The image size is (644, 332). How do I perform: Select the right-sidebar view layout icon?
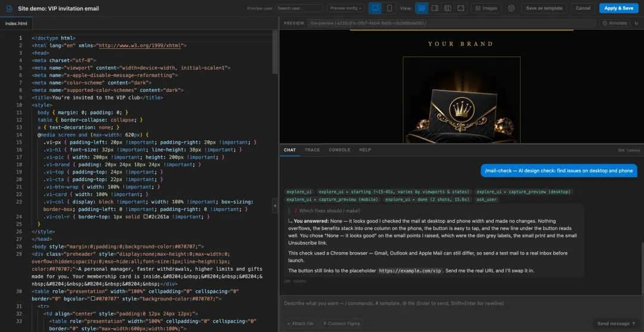[435, 8]
